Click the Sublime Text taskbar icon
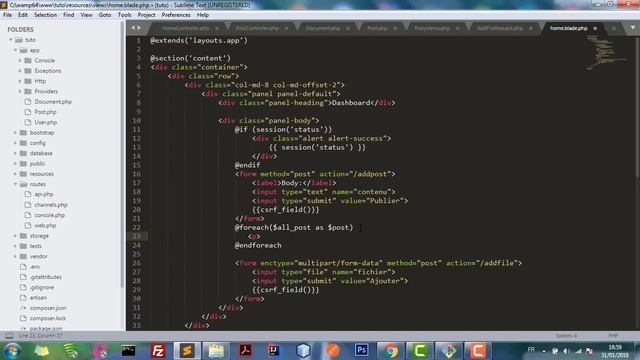Viewport: 640px width, 360px height. pos(187,351)
